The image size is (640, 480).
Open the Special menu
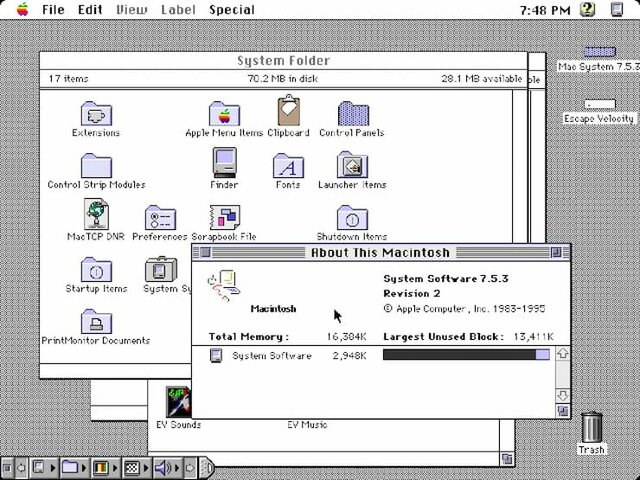pyautogui.click(x=232, y=9)
